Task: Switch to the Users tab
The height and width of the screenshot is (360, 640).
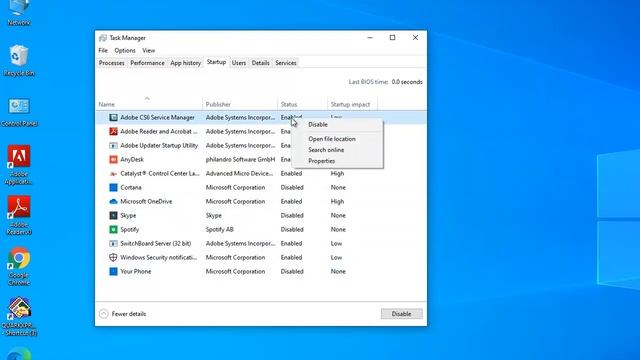Action: 239,63
